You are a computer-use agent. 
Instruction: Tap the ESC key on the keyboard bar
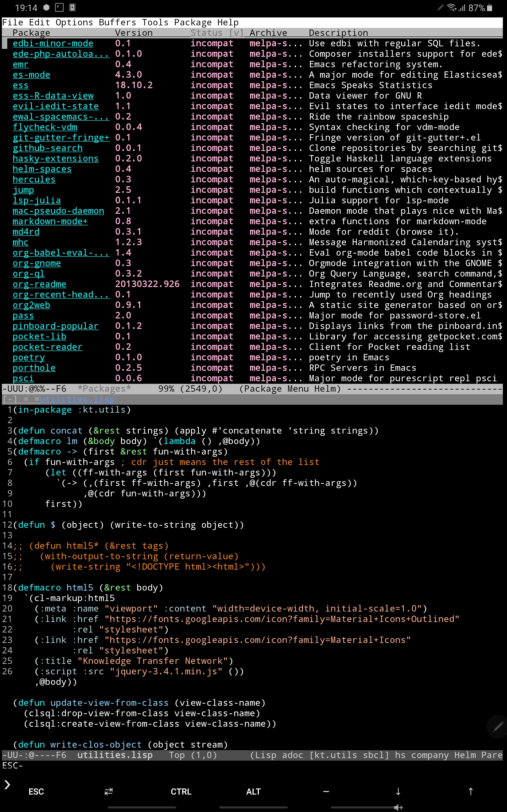click(36, 791)
